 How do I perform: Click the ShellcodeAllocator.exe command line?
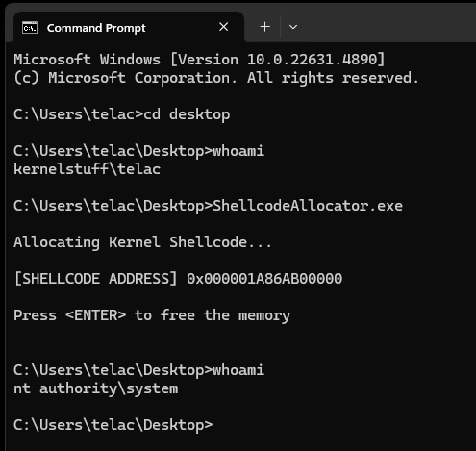[x=208, y=206]
